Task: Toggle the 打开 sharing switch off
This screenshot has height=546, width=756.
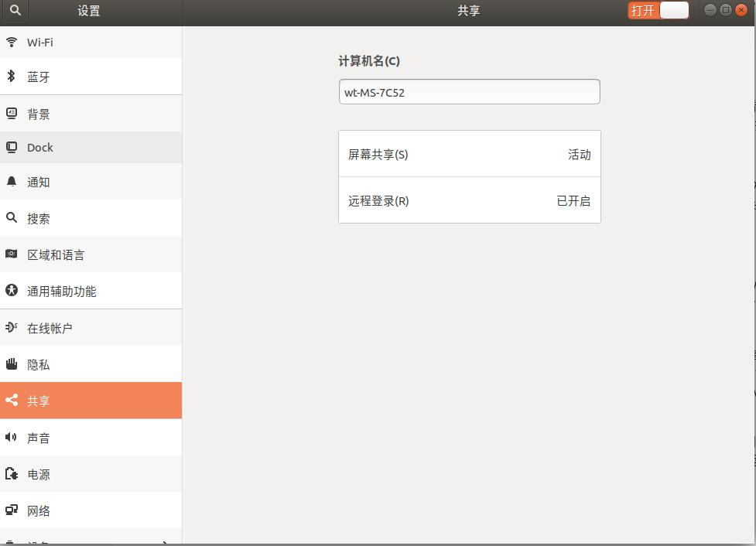Action: (x=659, y=10)
